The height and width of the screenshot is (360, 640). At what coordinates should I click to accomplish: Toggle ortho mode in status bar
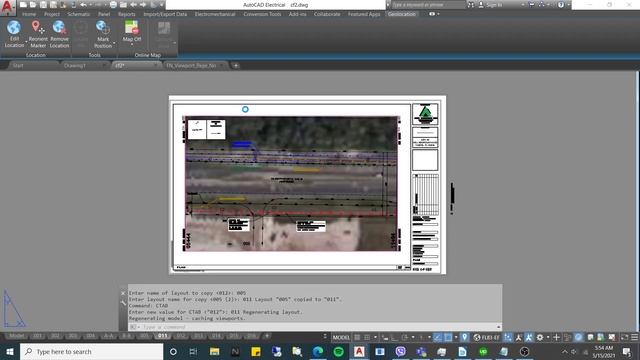pos(394,337)
